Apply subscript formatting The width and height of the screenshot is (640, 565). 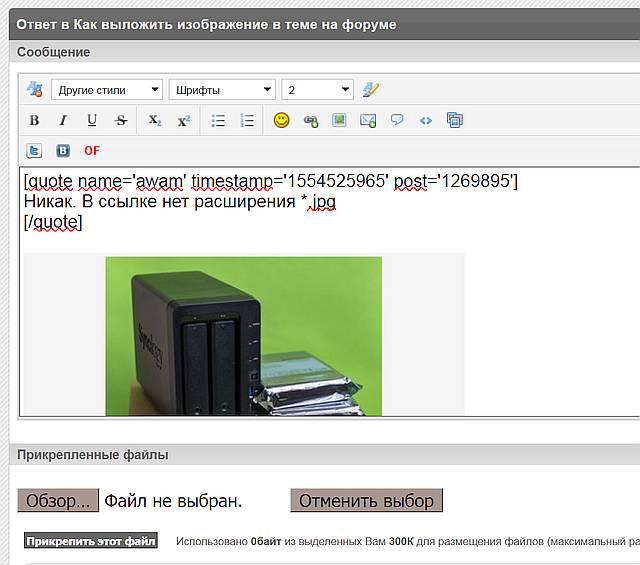pos(155,120)
